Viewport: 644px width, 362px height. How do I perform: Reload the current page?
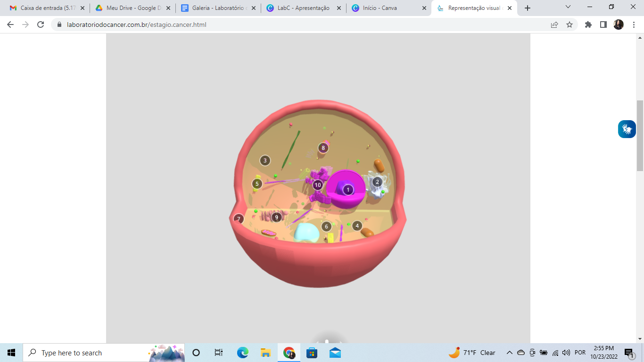pos(41,25)
